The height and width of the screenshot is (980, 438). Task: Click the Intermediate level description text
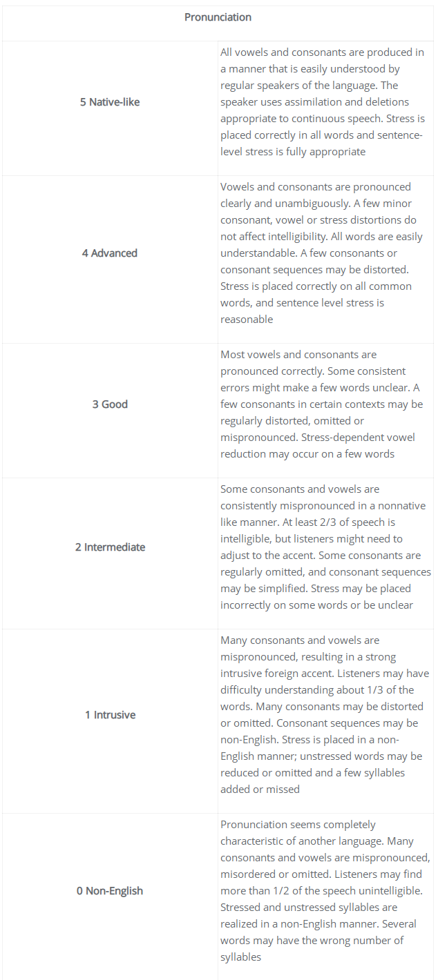(x=325, y=547)
